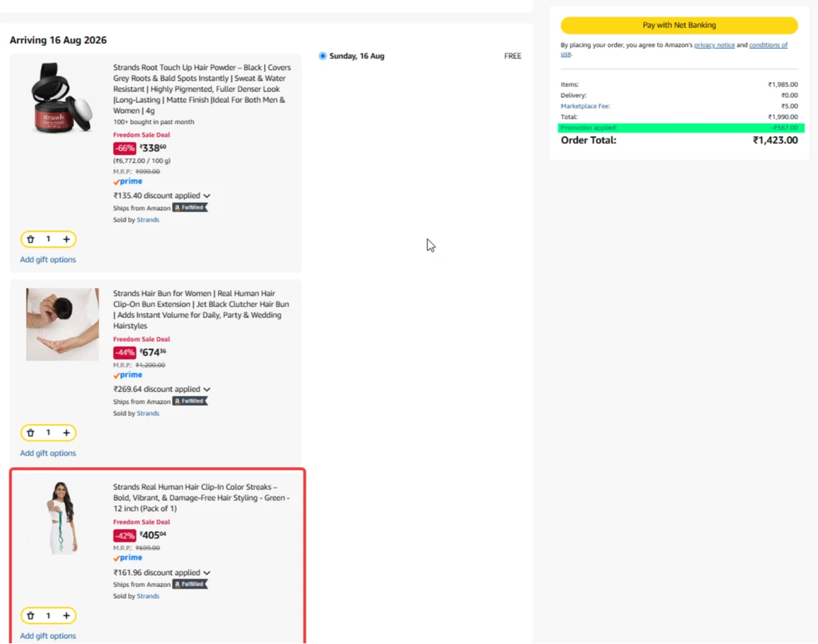Open Hair Powder product thumbnail

point(62,98)
